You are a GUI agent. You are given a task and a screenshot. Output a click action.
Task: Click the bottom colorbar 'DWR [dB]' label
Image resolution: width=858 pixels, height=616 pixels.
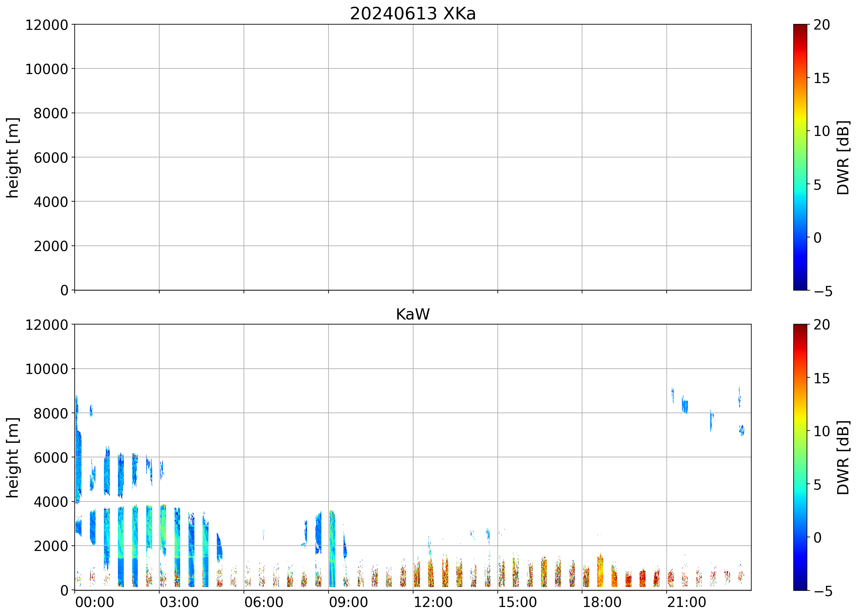843,458
